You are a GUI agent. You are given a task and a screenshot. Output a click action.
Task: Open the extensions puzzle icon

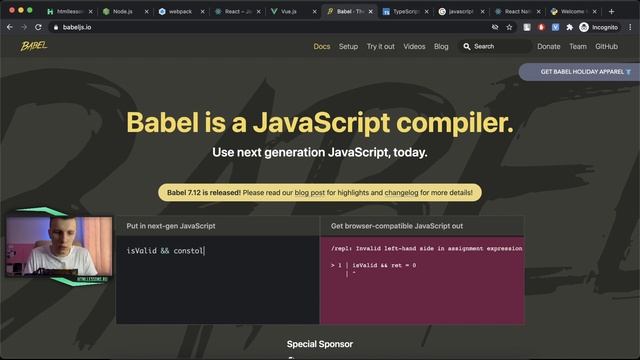pyautogui.click(x=569, y=27)
